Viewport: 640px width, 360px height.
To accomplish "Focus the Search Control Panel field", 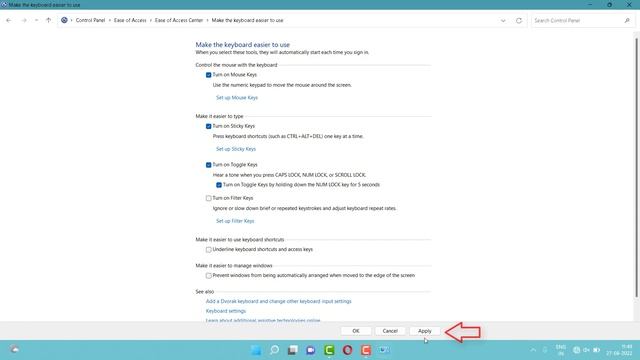I will 582,20.
